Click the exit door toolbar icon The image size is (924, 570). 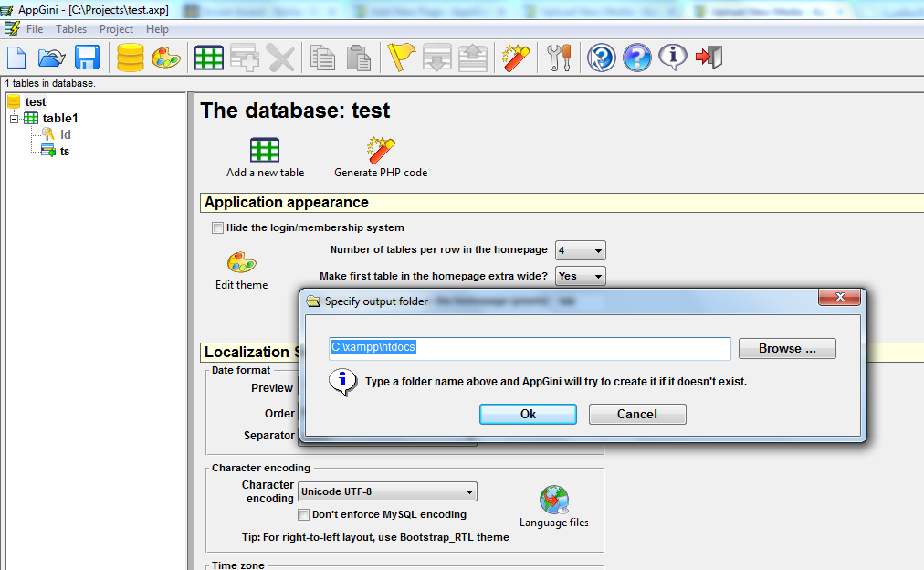709,58
